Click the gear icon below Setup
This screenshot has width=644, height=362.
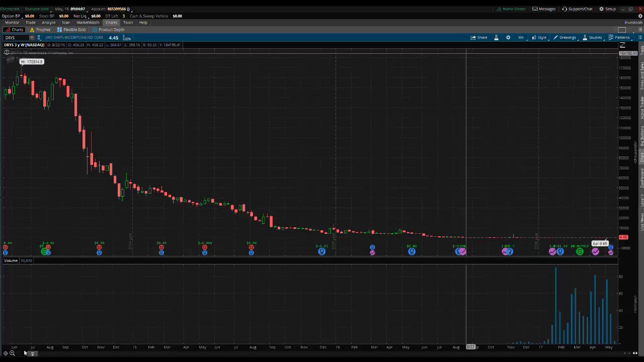point(640,16)
